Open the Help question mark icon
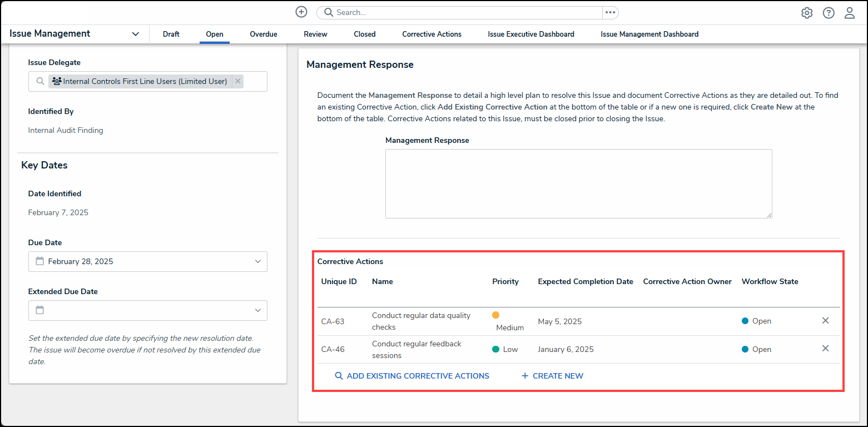 [x=828, y=13]
